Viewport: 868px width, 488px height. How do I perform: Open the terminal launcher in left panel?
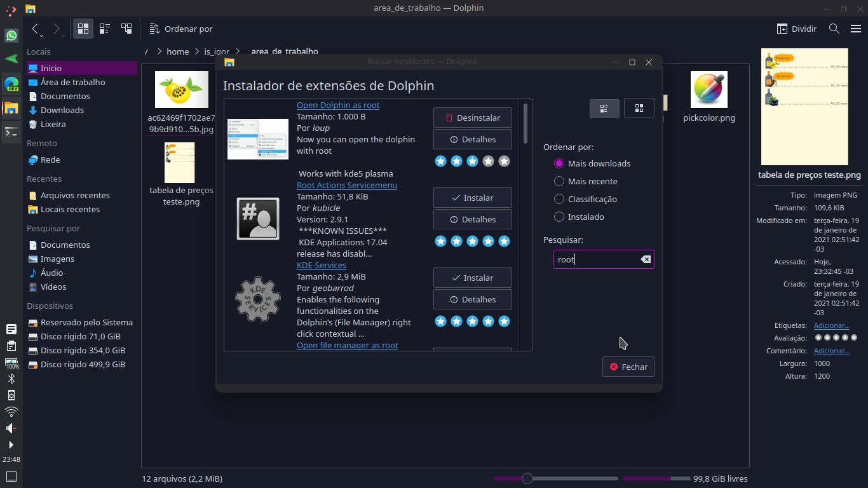click(x=11, y=132)
